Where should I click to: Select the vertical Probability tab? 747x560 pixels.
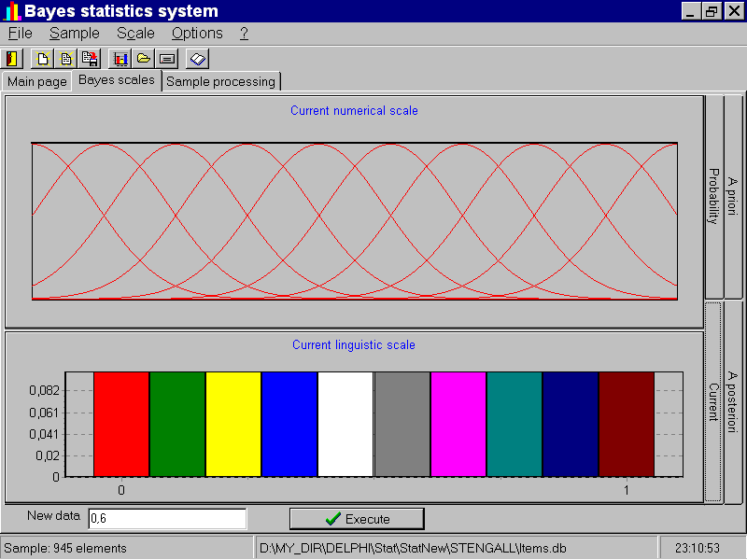click(x=713, y=196)
